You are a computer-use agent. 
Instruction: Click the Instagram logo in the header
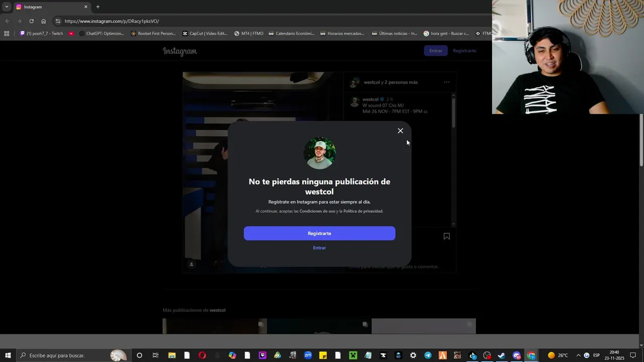180,51
